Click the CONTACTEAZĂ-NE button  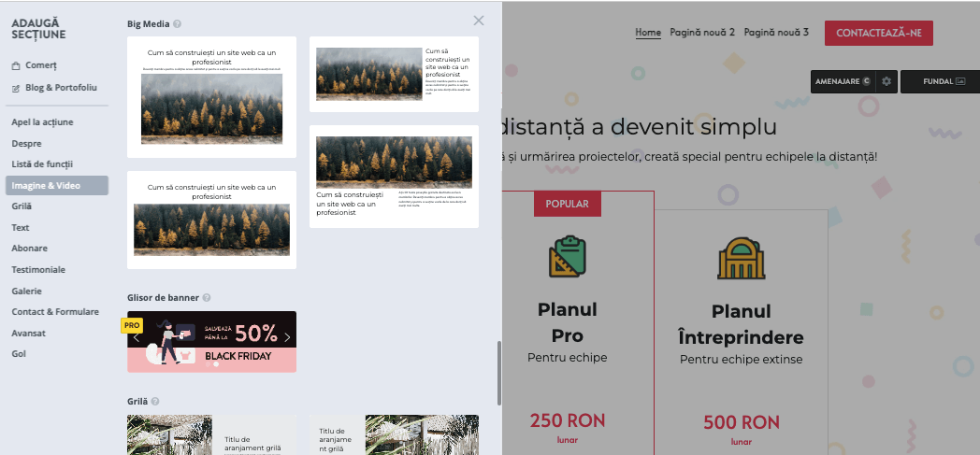click(x=879, y=33)
